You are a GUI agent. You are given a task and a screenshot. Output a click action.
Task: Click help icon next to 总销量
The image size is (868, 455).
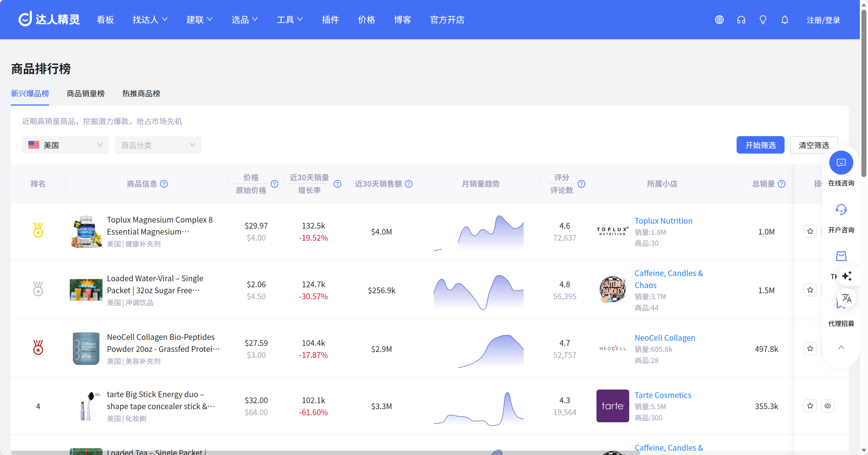point(782,184)
